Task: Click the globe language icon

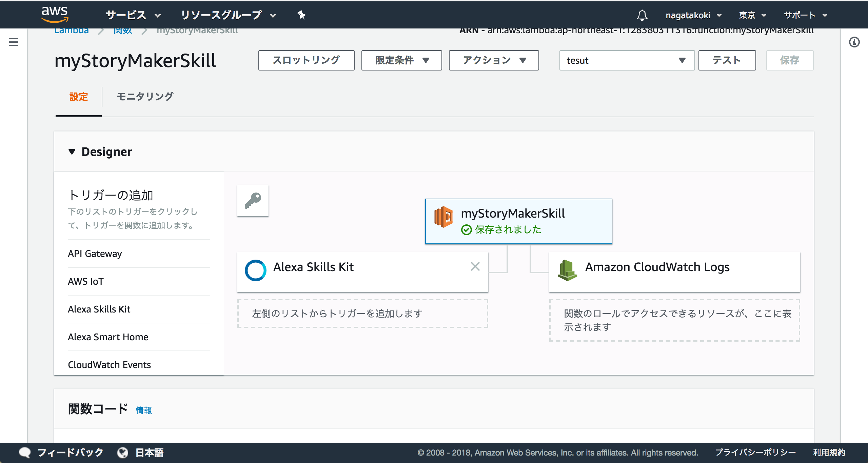Action: pos(122,452)
